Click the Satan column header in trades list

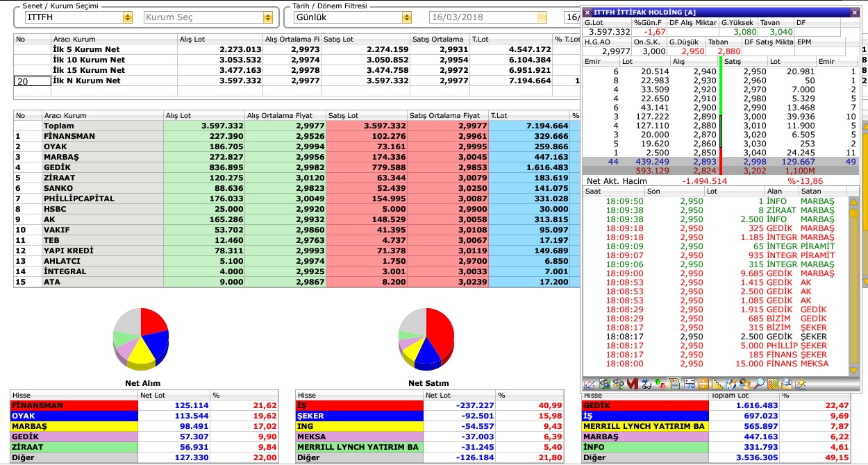tap(824, 192)
